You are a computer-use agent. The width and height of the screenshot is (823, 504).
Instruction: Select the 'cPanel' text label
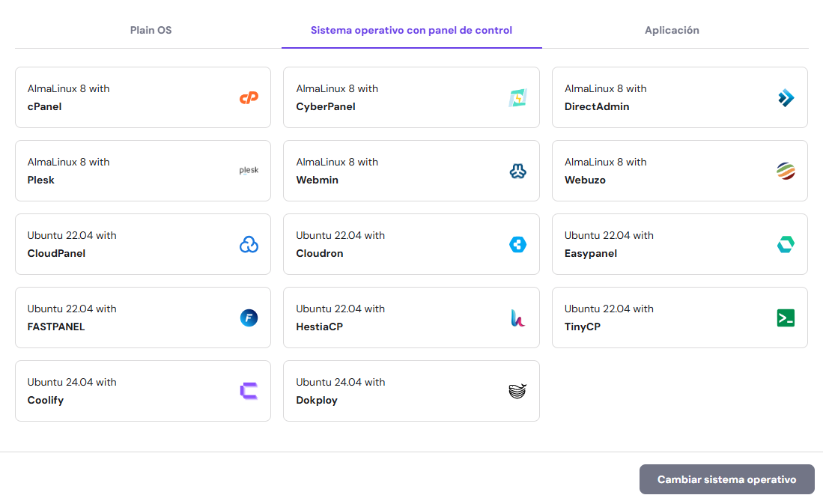click(45, 106)
